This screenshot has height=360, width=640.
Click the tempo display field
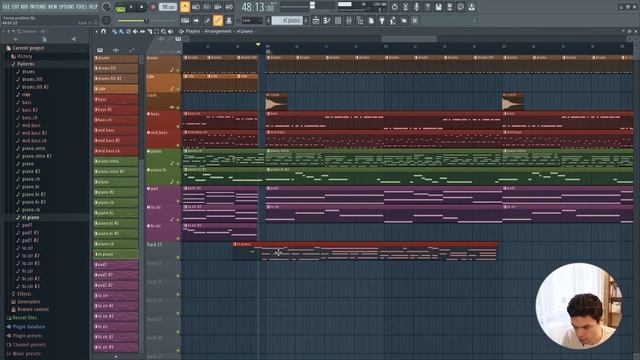[168, 7]
